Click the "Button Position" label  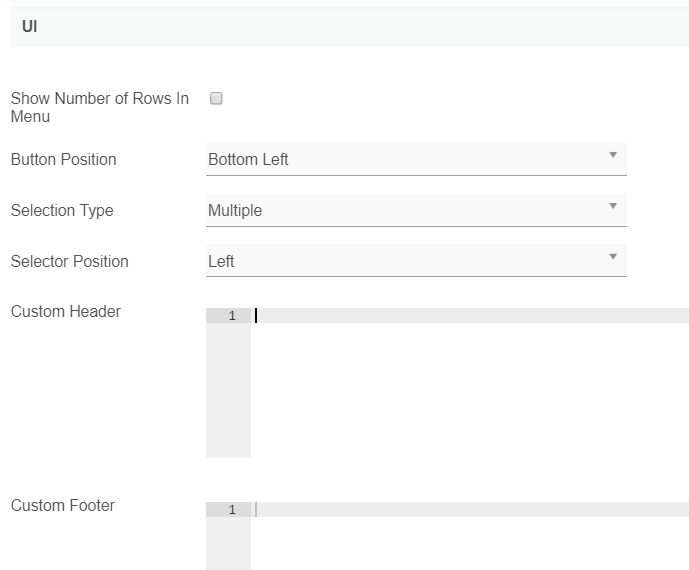coord(63,159)
